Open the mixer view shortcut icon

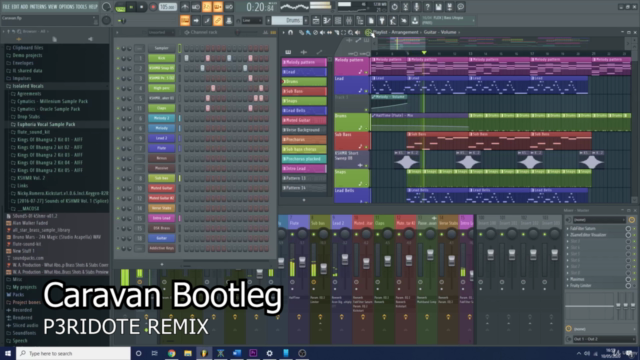349,20
